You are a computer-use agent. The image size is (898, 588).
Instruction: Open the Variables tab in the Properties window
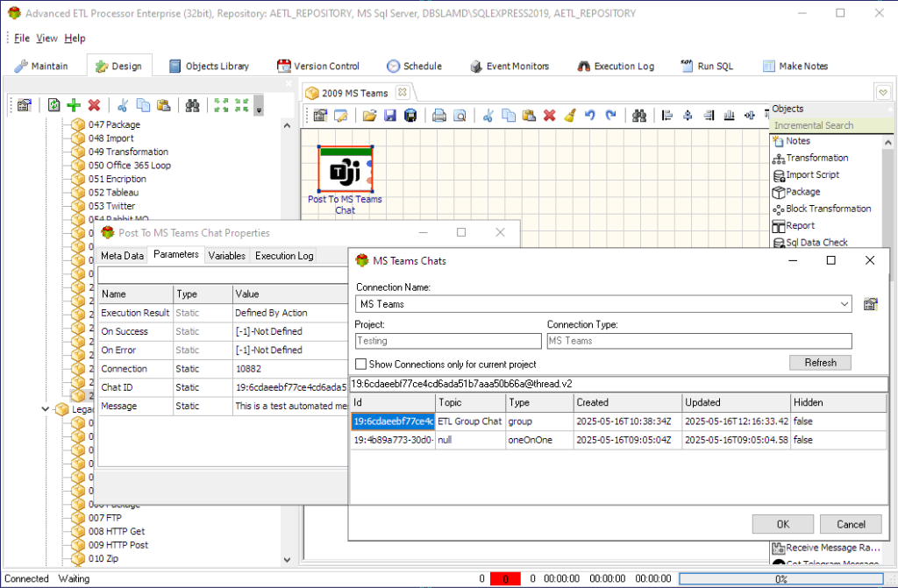[227, 256]
